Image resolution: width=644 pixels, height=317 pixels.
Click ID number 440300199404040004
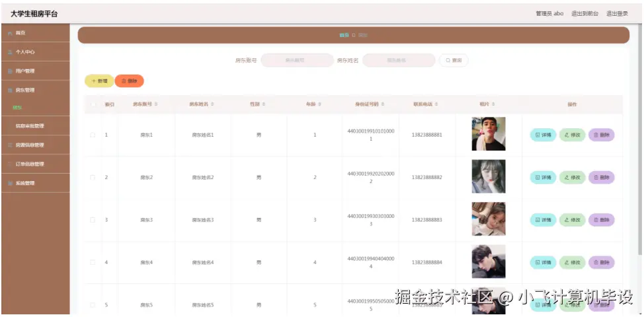click(x=371, y=262)
